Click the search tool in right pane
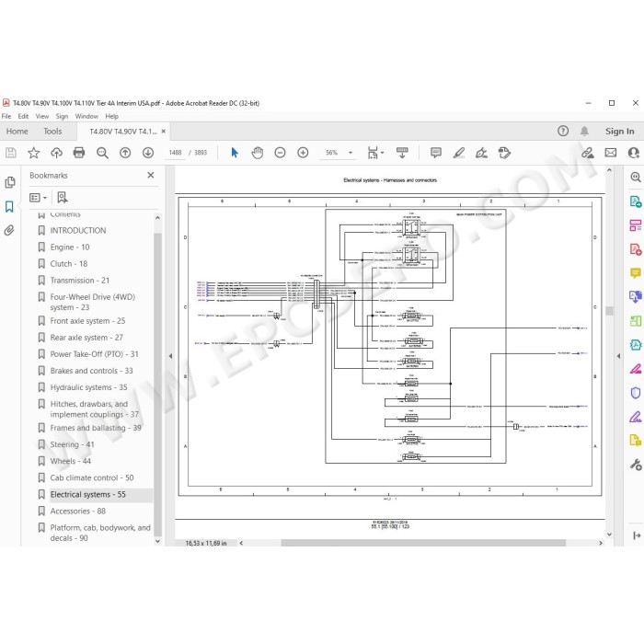644x644 pixels. click(636, 177)
